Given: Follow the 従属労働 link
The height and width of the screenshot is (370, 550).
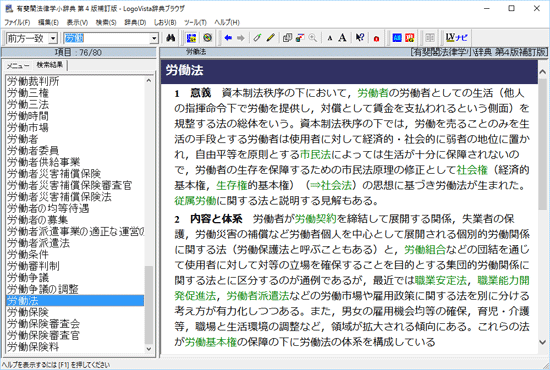Looking at the screenshot, I should (x=195, y=201).
